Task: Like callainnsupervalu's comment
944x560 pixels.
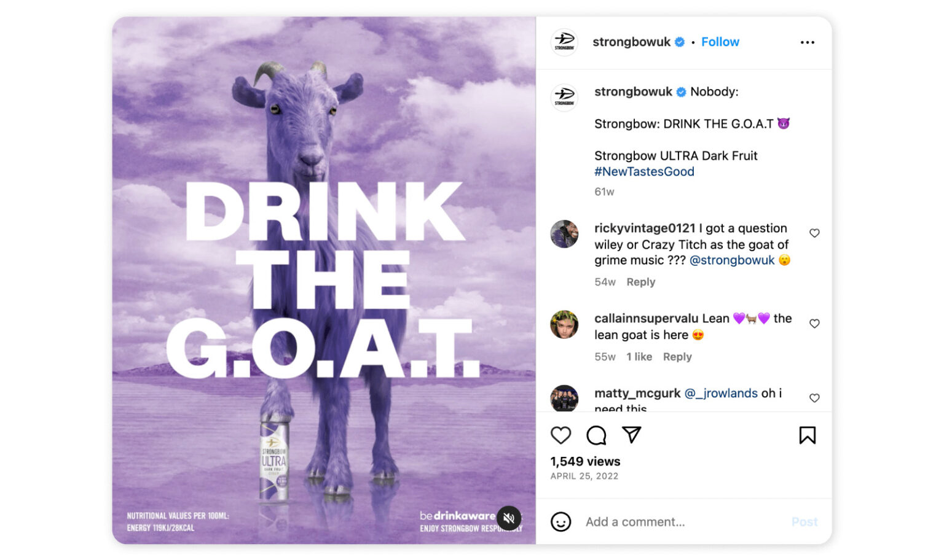Action: click(x=814, y=324)
